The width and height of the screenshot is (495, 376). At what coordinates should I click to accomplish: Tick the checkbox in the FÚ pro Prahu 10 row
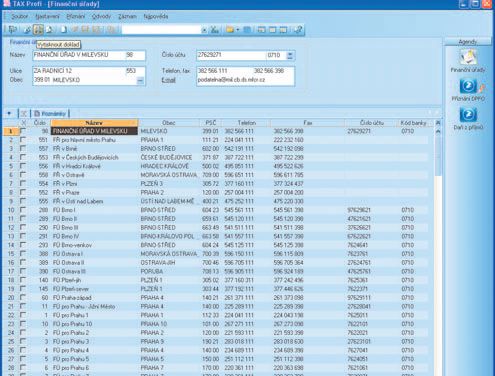coord(23,324)
